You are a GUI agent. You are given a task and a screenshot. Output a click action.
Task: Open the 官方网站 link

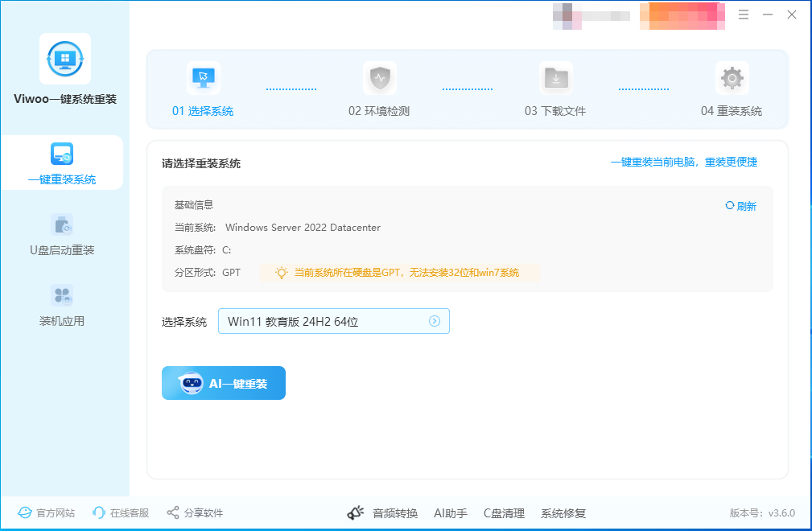tap(46, 512)
